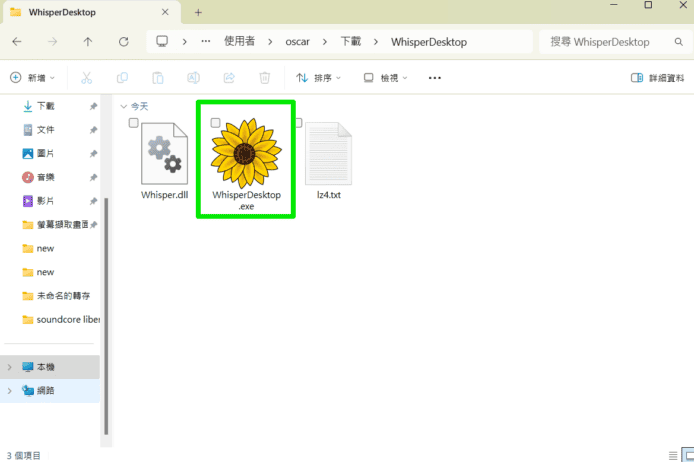Click the Rename icon in toolbar
The width and height of the screenshot is (694, 462).
(x=194, y=78)
